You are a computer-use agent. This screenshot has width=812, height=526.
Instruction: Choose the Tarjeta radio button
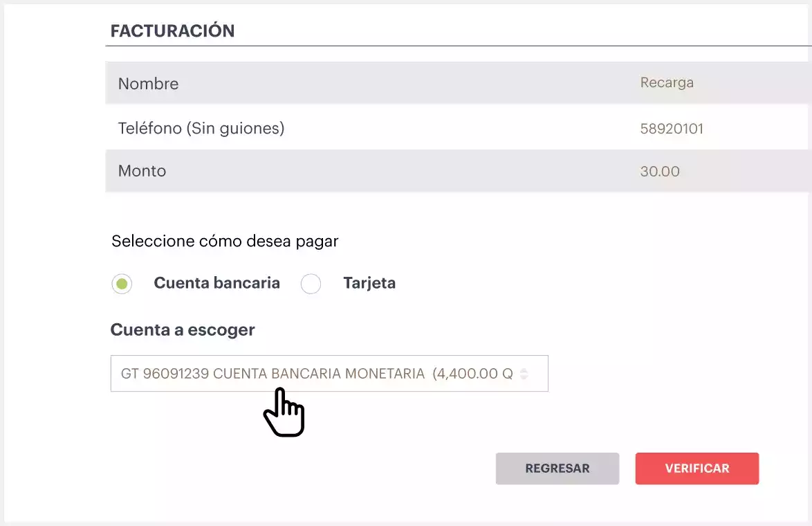point(311,284)
